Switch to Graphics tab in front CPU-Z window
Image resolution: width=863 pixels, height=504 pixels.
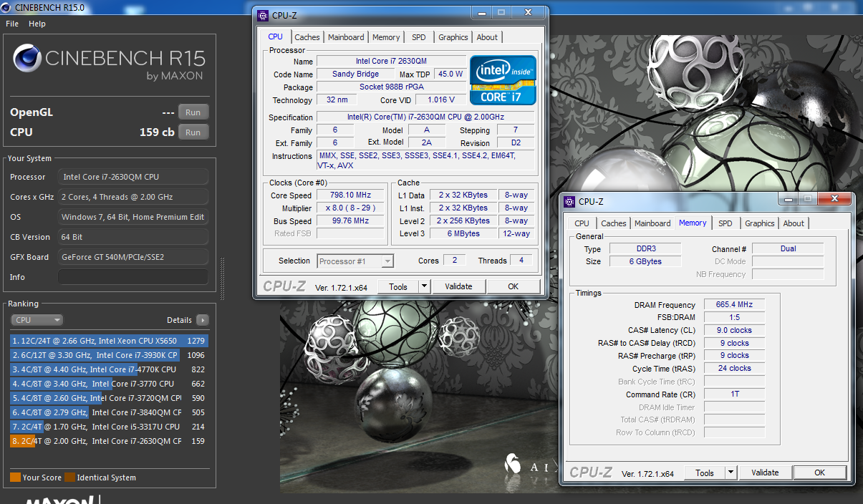453,37
